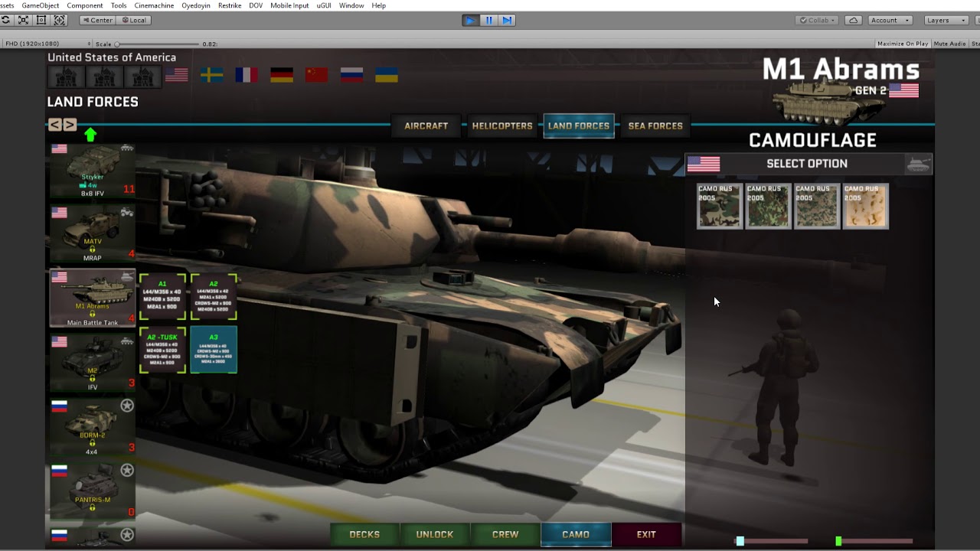The image size is (980, 551).
Task: Click the game view Scale slider
Action: point(157,44)
